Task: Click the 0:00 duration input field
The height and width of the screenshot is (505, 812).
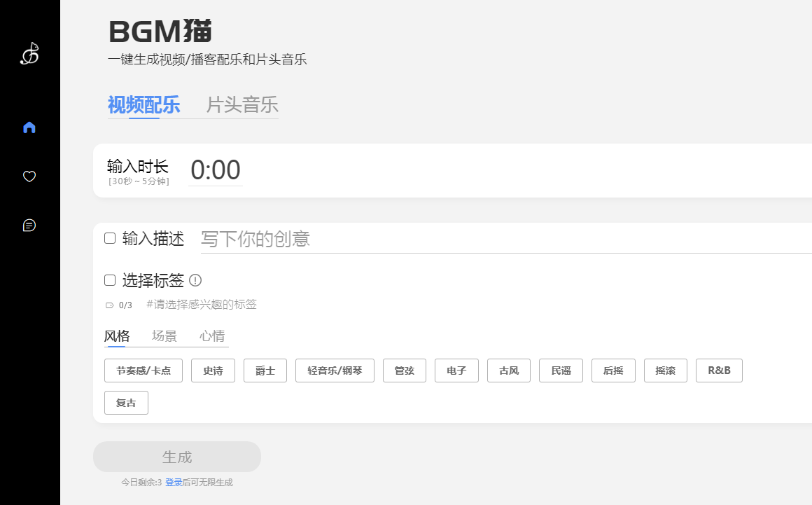Action: point(216,170)
